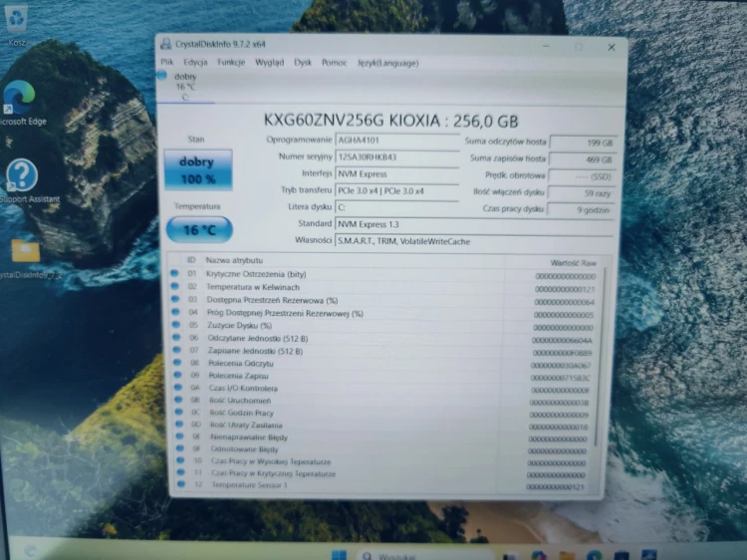The height and width of the screenshot is (560, 747).
Task: Open the Wygląd menu
Action: pyautogui.click(x=269, y=63)
